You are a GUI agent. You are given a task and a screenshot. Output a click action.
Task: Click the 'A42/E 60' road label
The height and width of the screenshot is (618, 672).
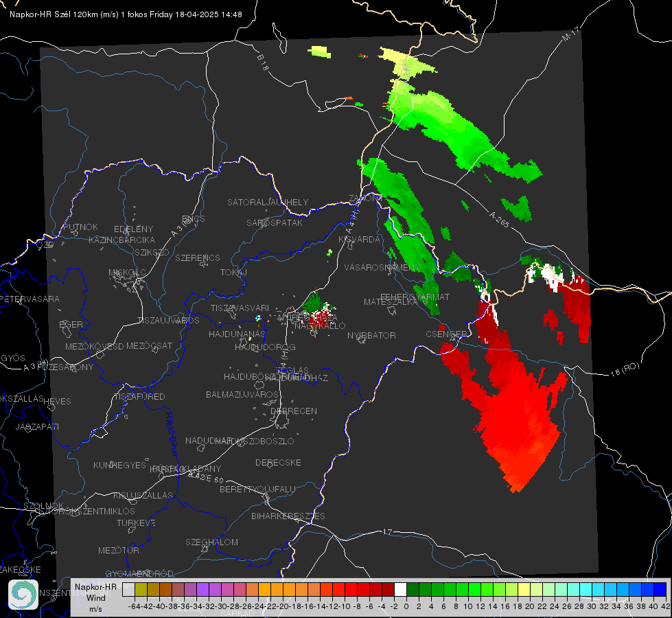tap(206, 477)
